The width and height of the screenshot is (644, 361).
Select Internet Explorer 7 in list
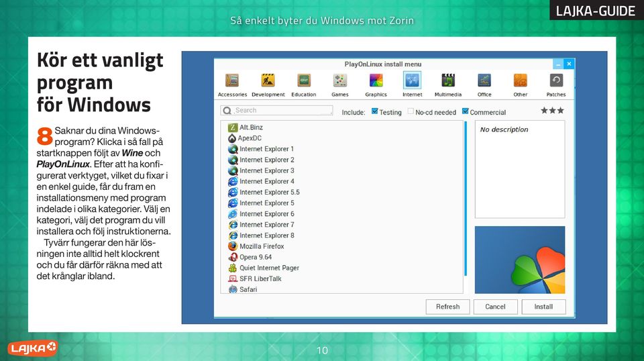[x=266, y=225]
